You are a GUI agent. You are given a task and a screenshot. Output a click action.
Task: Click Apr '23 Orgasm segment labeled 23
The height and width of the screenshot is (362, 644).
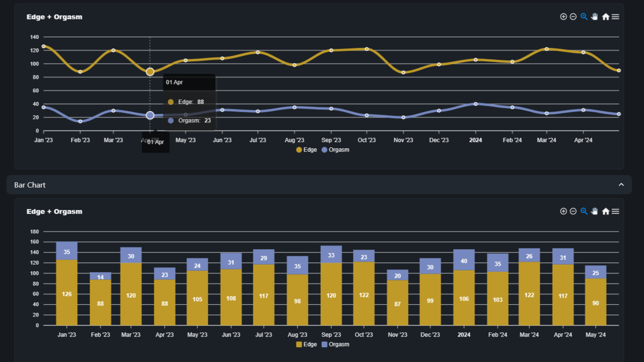click(165, 274)
